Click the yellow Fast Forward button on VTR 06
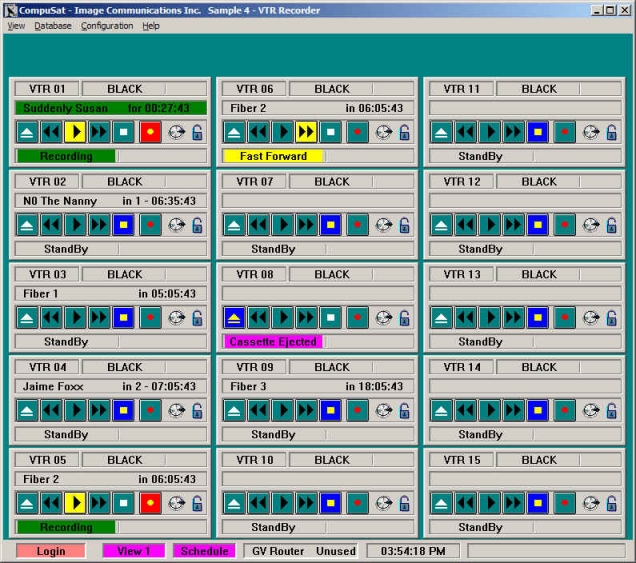 point(306,132)
